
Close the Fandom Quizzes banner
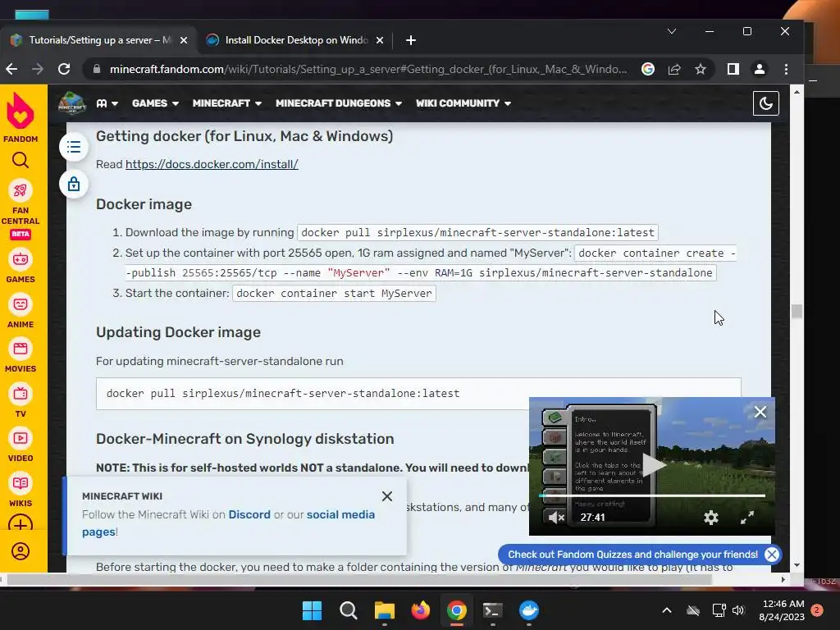pyautogui.click(x=771, y=555)
